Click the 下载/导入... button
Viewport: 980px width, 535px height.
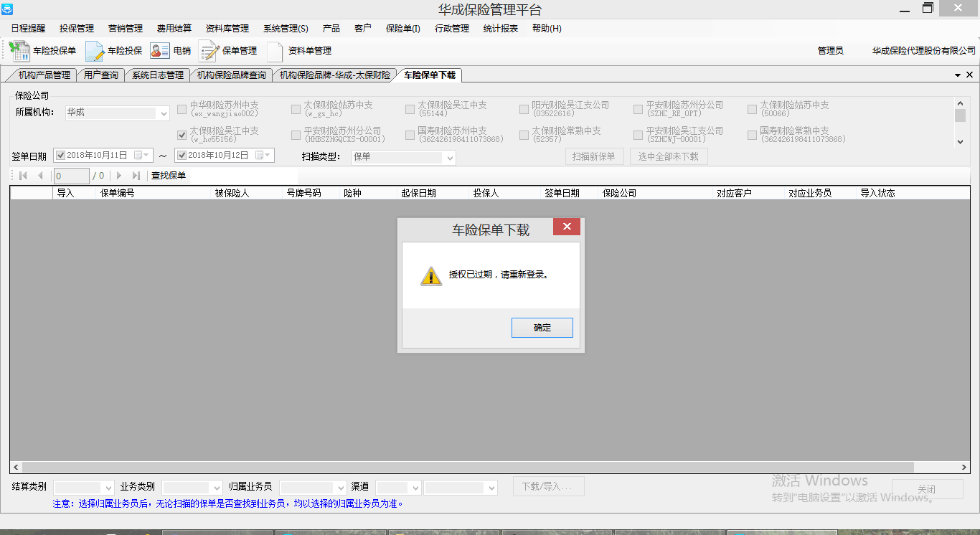click(548, 486)
